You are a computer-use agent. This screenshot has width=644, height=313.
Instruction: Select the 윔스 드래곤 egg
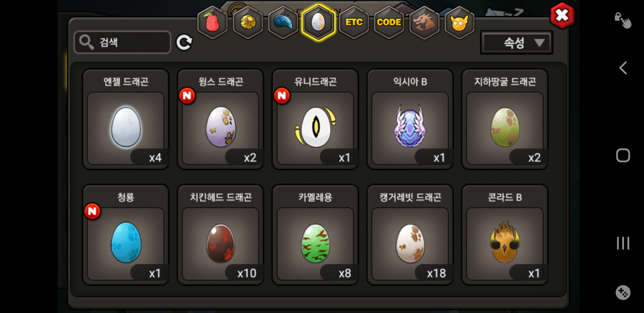[x=220, y=119]
